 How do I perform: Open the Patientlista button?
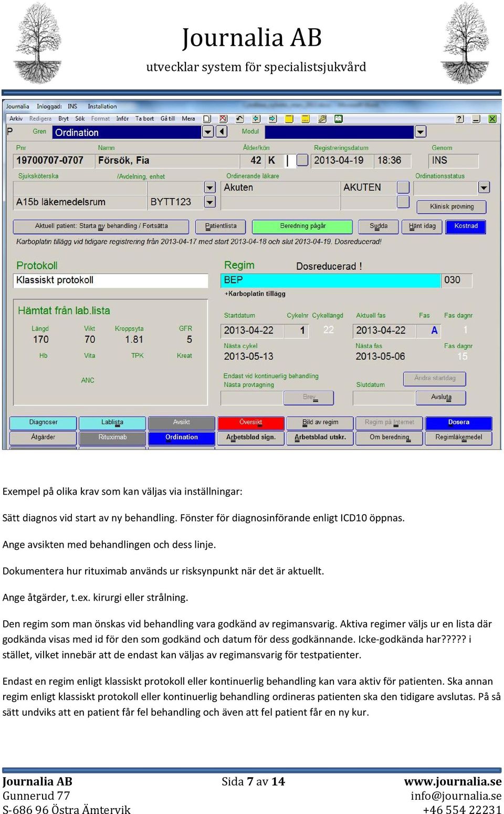pos(221,226)
